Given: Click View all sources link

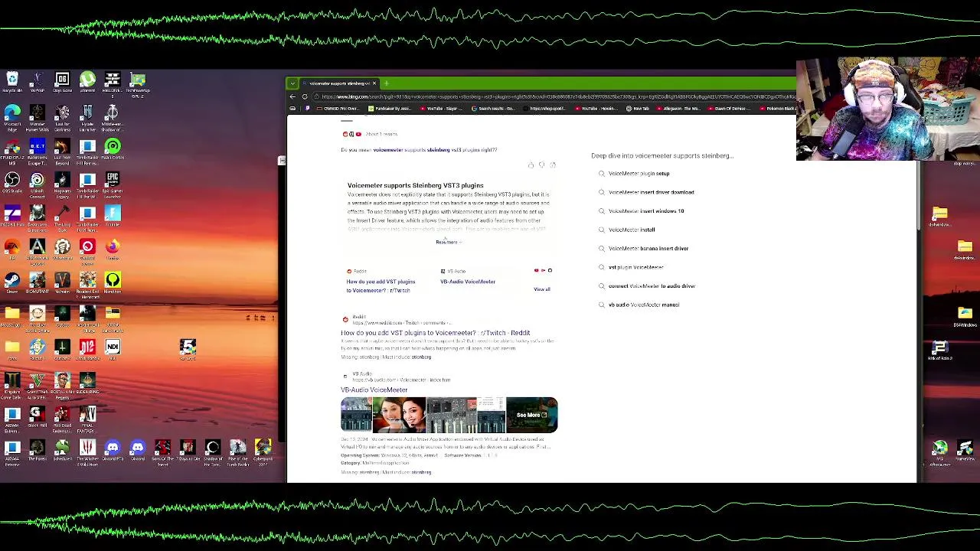Looking at the screenshot, I should [x=542, y=289].
